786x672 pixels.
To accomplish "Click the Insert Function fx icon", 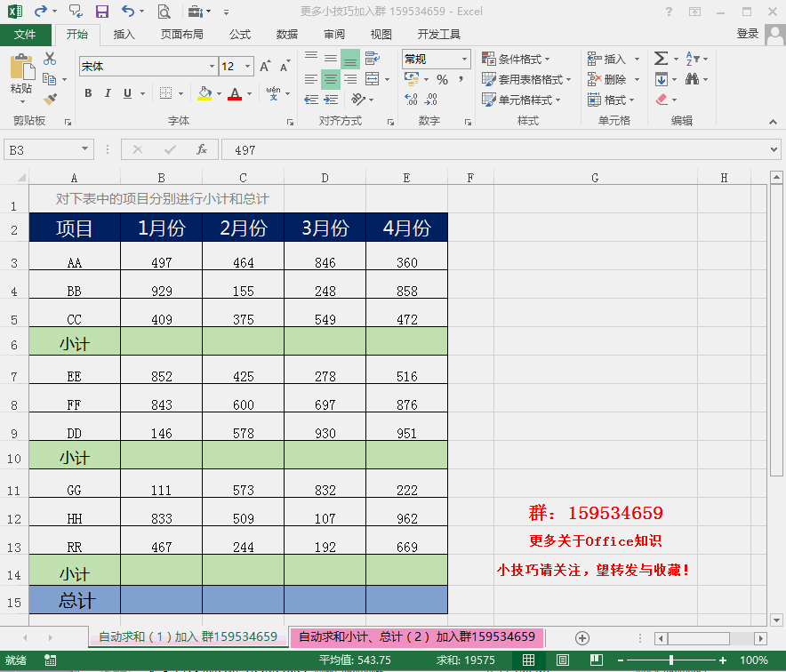I will (202, 149).
